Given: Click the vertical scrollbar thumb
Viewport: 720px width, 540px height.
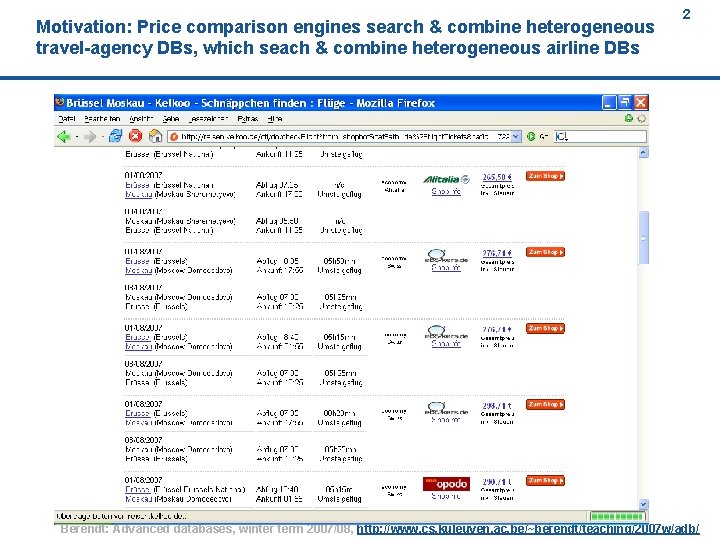Looking at the screenshot, I should [643, 237].
